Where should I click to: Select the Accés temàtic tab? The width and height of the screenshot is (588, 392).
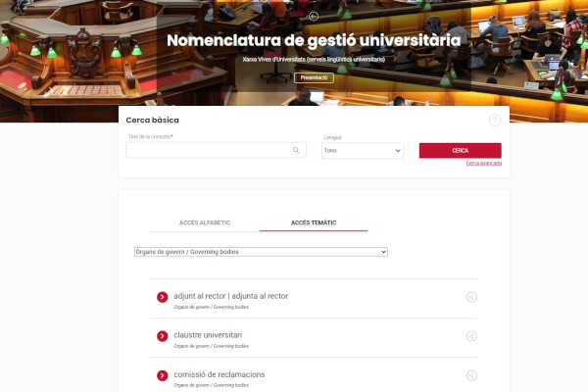[x=314, y=222]
